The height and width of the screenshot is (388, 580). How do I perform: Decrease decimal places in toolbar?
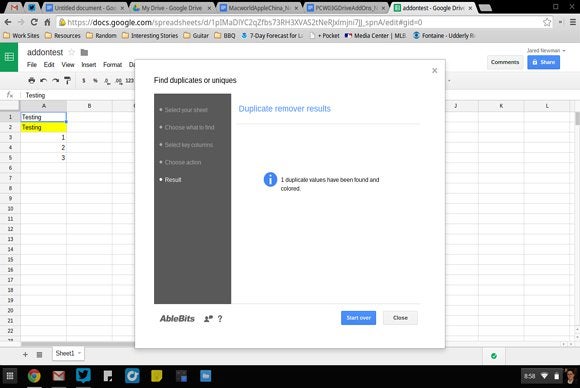(x=107, y=81)
